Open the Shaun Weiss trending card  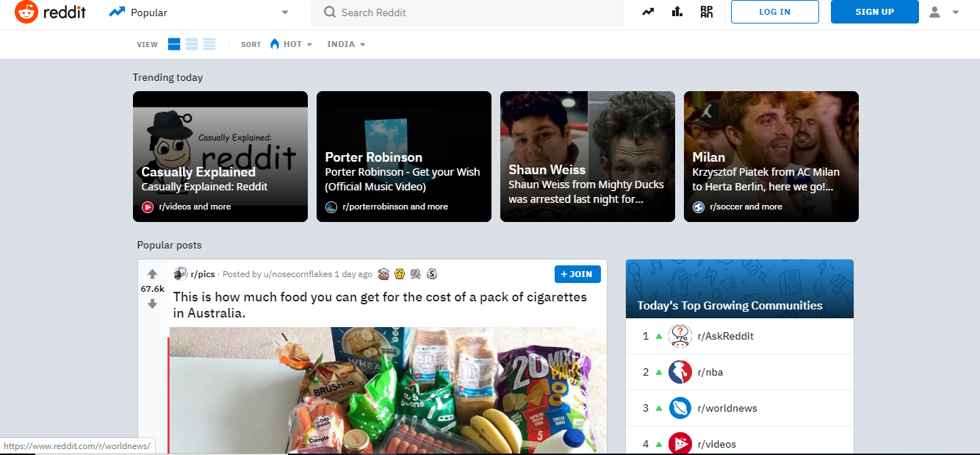pos(588,157)
